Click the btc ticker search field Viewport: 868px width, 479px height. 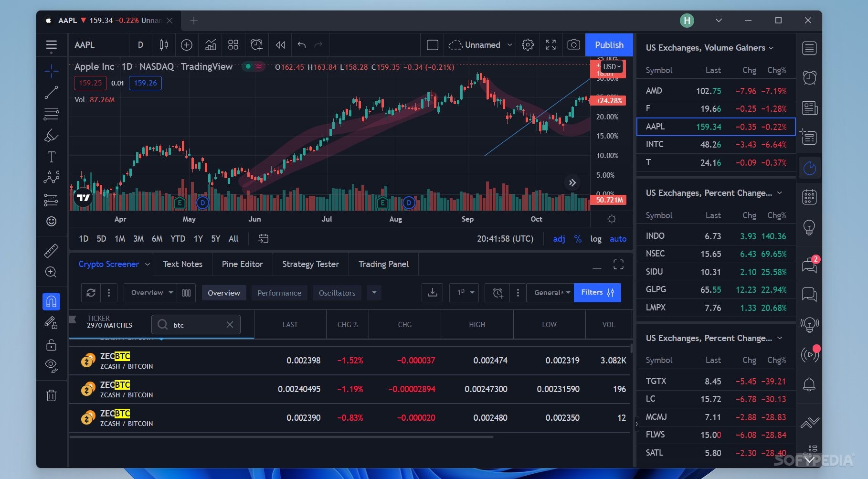196,325
